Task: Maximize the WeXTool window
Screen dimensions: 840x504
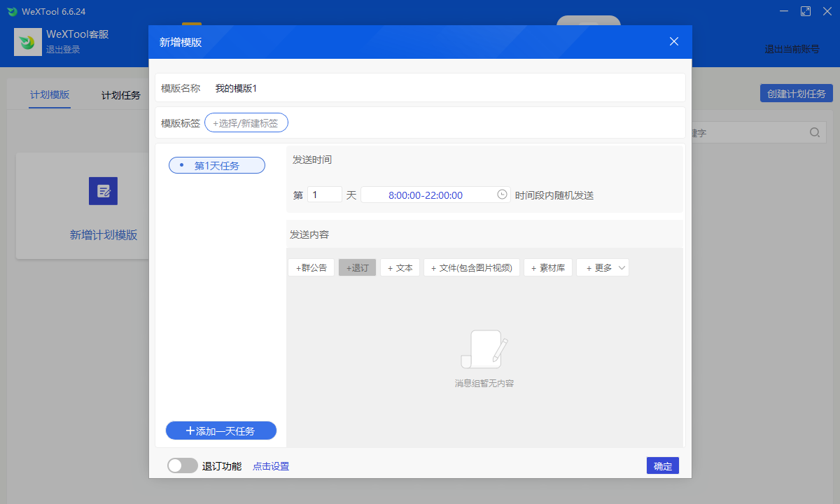Action: [806, 11]
